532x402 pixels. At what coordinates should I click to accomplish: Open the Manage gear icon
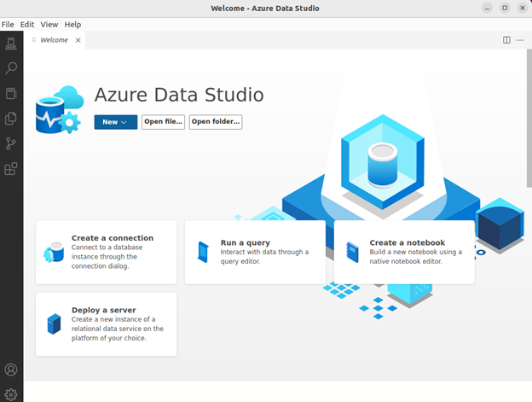coord(11,394)
